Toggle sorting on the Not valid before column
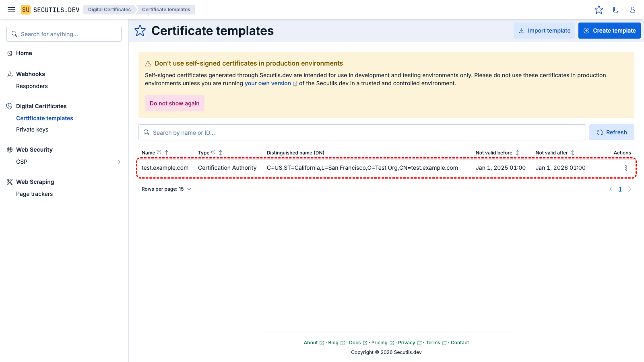This screenshot has height=362, width=644. click(x=518, y=152)
